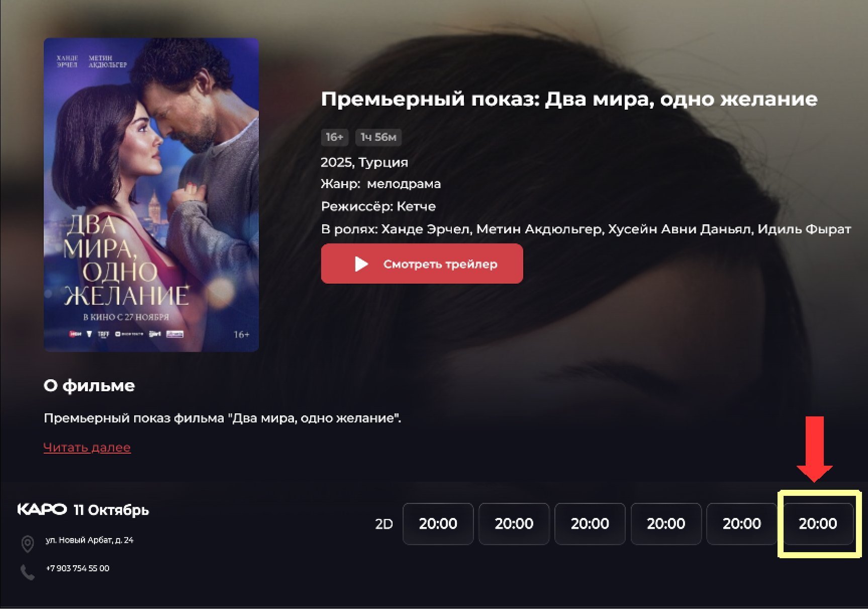This screenshot has height=609, width=868.
Task: Select the 20:00 showtime in the yellow box
Action: (x=818, y=524)
